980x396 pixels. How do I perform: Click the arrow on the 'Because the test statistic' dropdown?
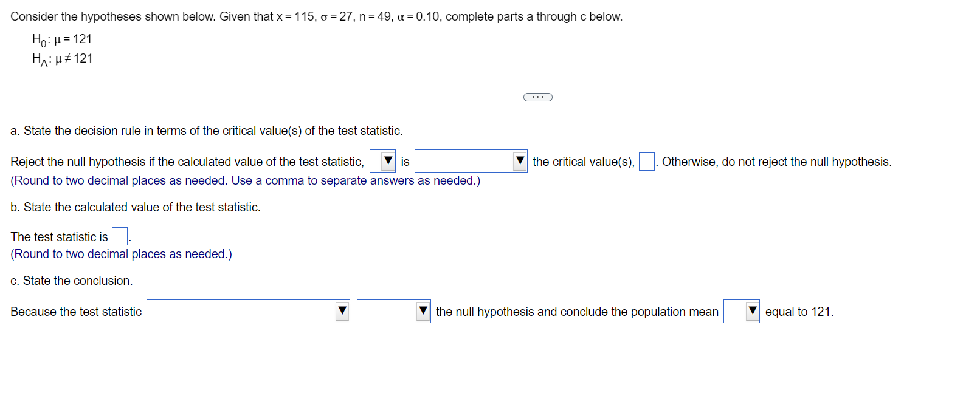pos(342,311)
